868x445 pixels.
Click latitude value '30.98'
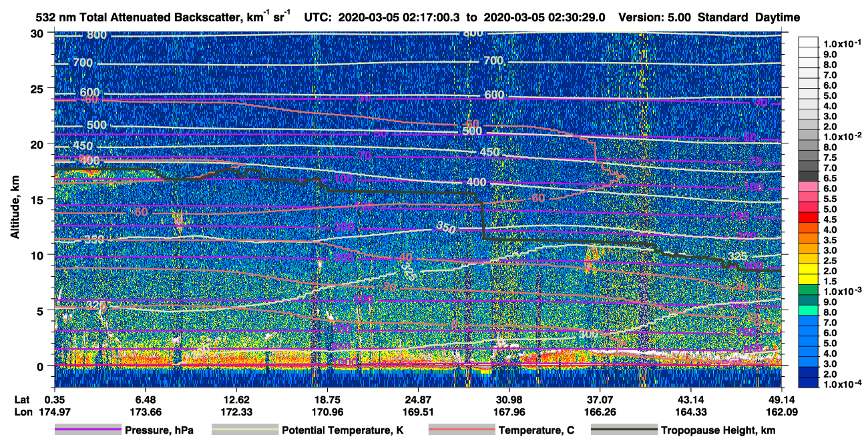pos(509,399)
